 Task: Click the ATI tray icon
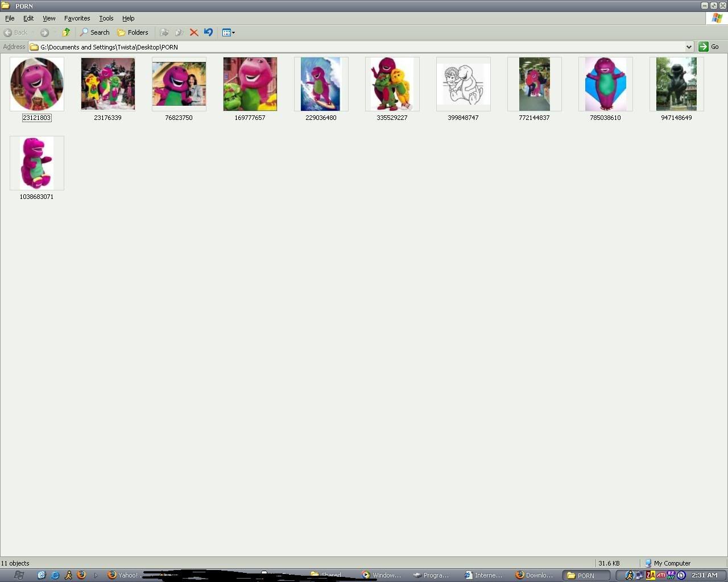coord(661,575)
